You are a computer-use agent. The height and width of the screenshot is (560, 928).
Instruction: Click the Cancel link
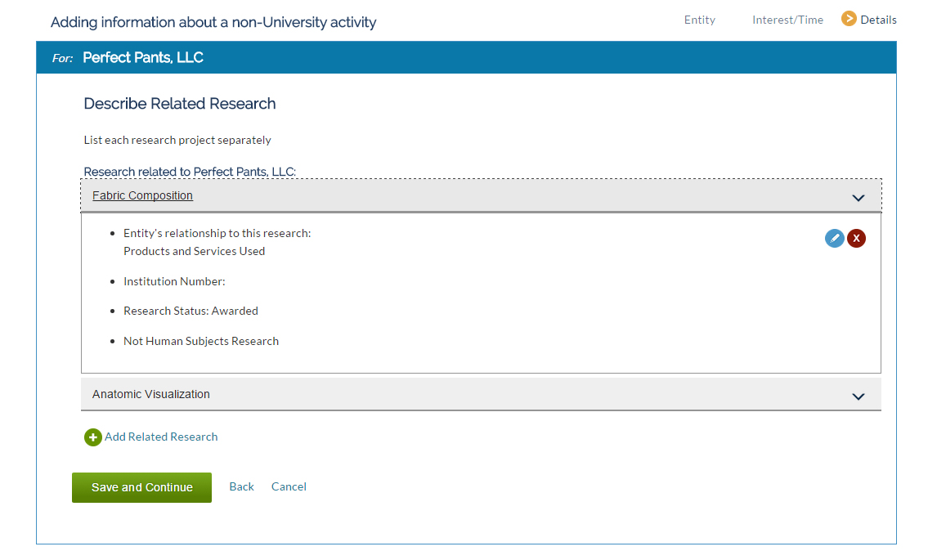(289, 486)
